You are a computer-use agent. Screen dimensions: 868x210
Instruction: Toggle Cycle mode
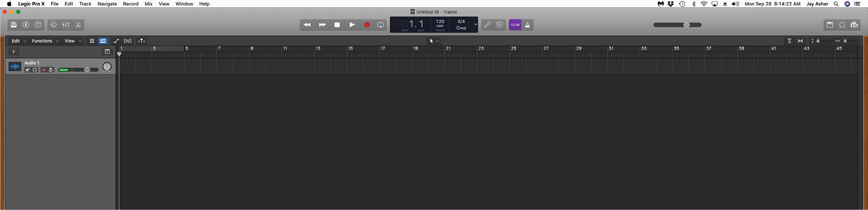380,25
